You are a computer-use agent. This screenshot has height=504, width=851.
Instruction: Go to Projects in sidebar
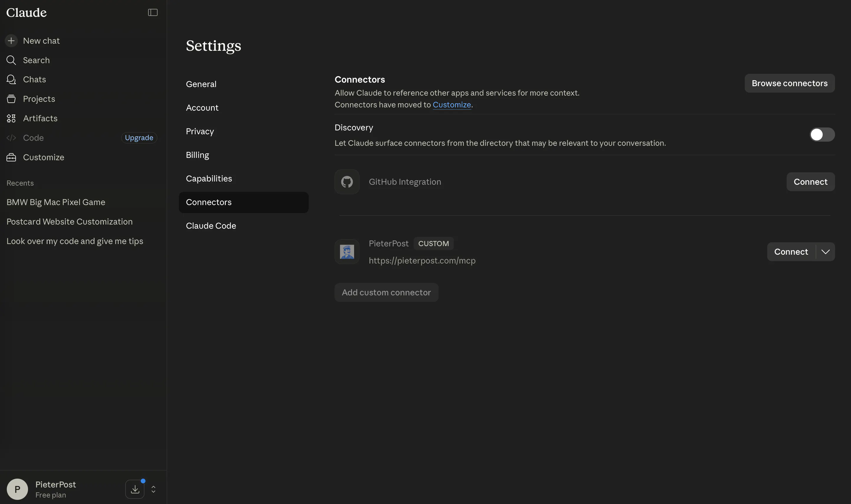39,99
